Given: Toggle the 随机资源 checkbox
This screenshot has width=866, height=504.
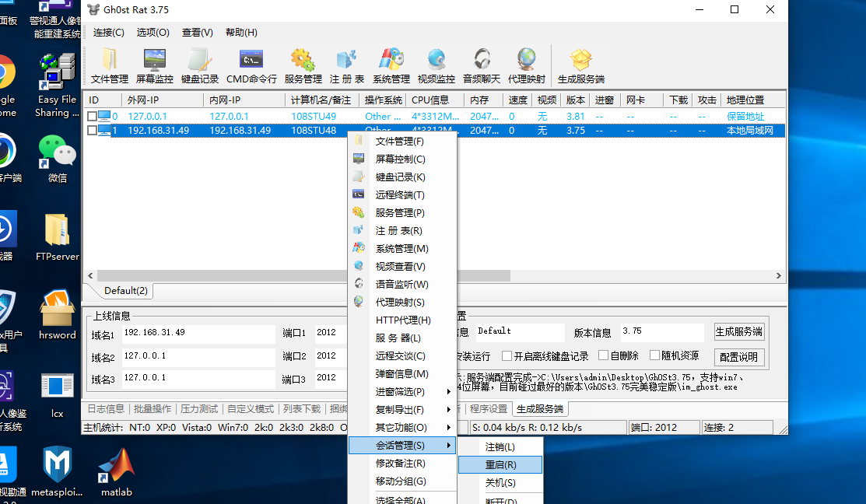Looking at the screenshot, I should click(654, 355).
